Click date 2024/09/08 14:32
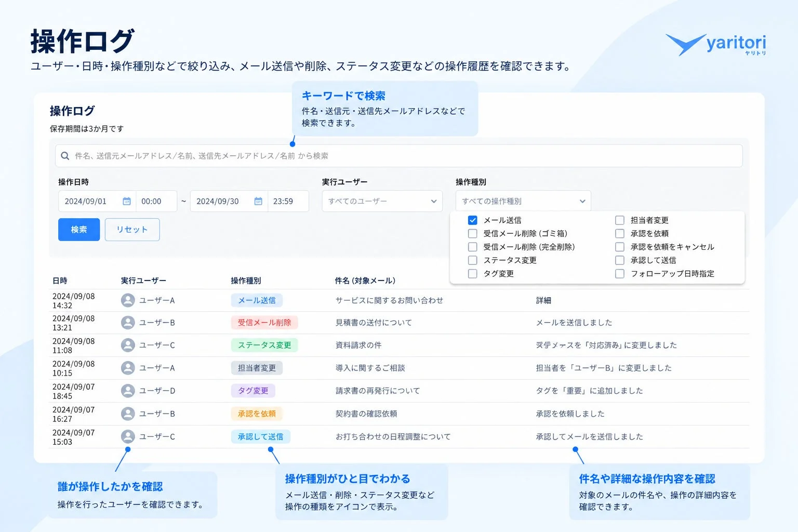 (73, 301)
